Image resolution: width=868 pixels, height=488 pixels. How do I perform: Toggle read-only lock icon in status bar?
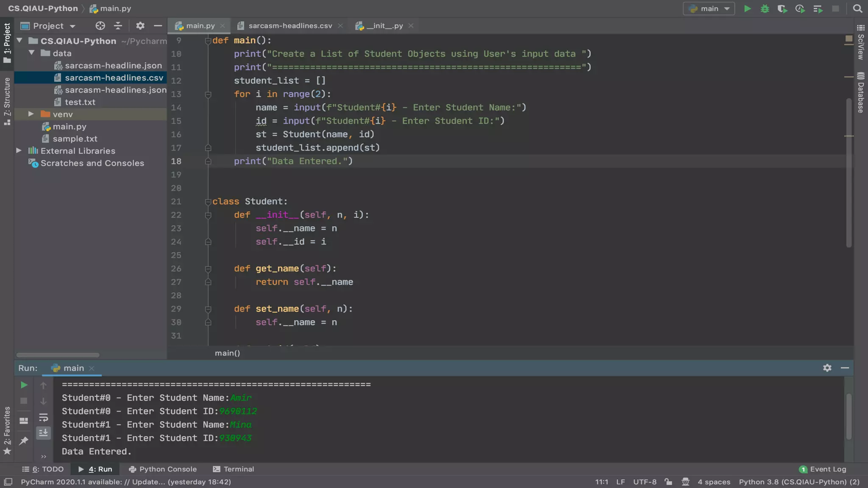point(668,482)
